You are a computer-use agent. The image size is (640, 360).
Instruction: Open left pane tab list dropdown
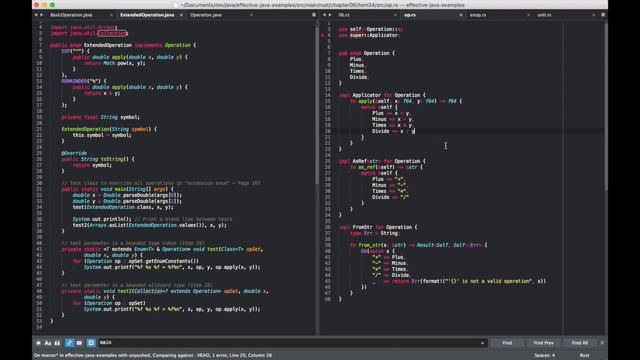point(314,15)
